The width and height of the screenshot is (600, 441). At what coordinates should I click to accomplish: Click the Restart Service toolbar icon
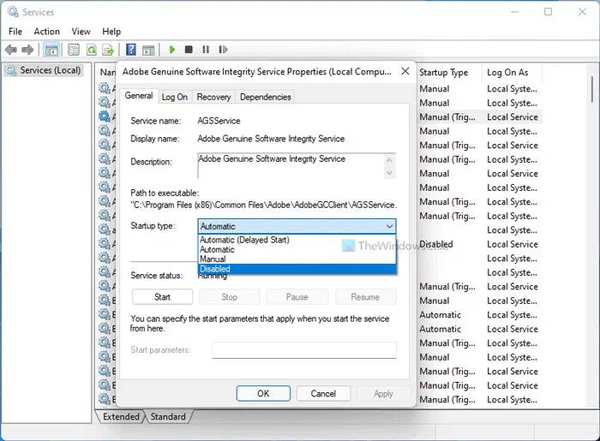click(x=223, y=49)
